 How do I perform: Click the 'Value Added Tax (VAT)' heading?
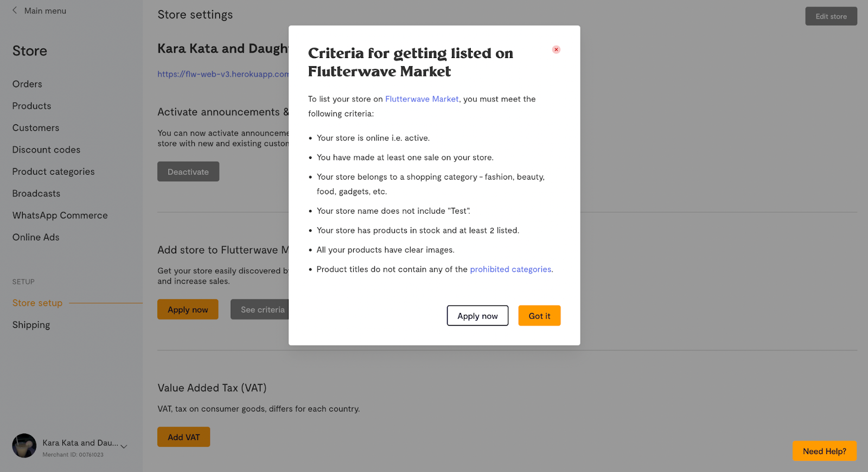(212, 388)
